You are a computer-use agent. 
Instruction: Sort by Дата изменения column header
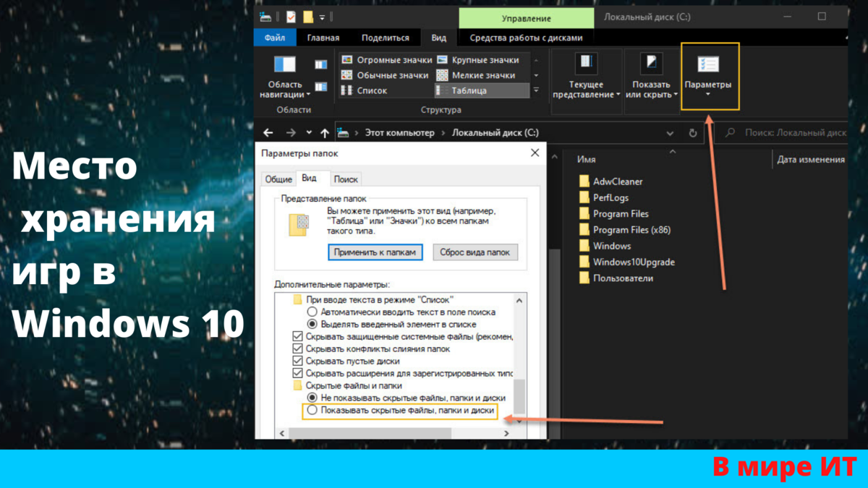coord(811,160)
